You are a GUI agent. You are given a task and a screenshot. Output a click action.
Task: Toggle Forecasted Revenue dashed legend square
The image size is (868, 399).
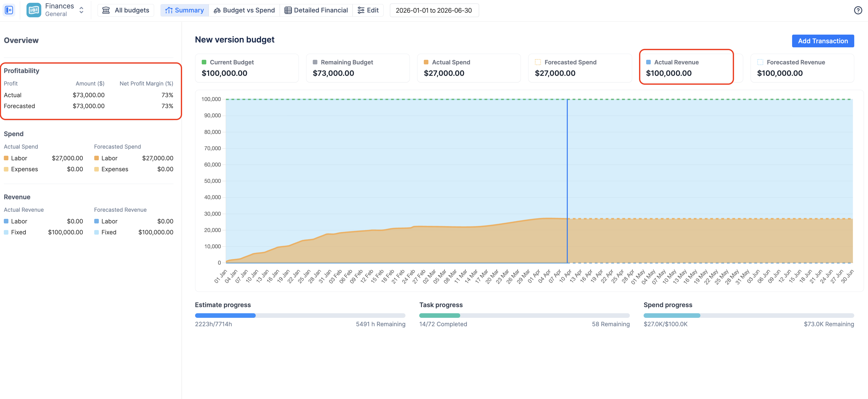[760, 62]
